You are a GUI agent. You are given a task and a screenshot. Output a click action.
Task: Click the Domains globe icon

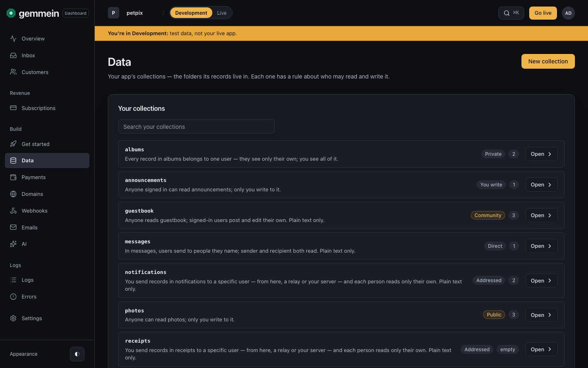13,194
